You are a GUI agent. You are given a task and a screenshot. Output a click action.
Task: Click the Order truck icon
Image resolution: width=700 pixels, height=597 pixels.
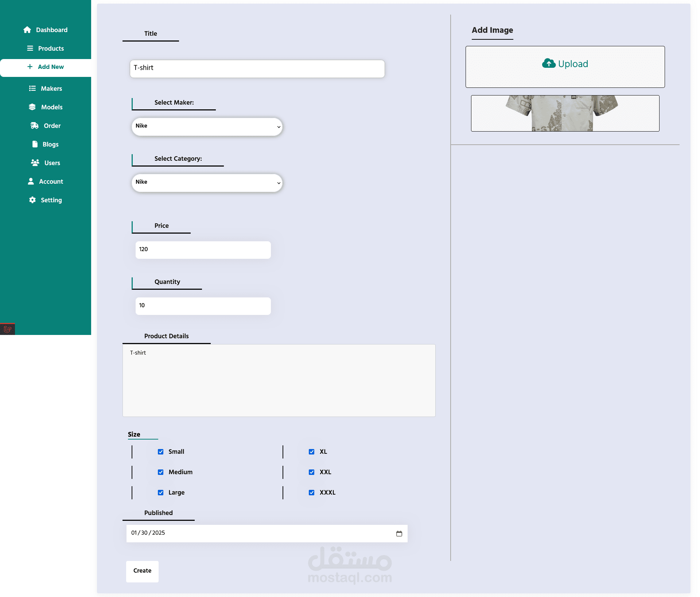pyautogui.click(x=34, y=126)
